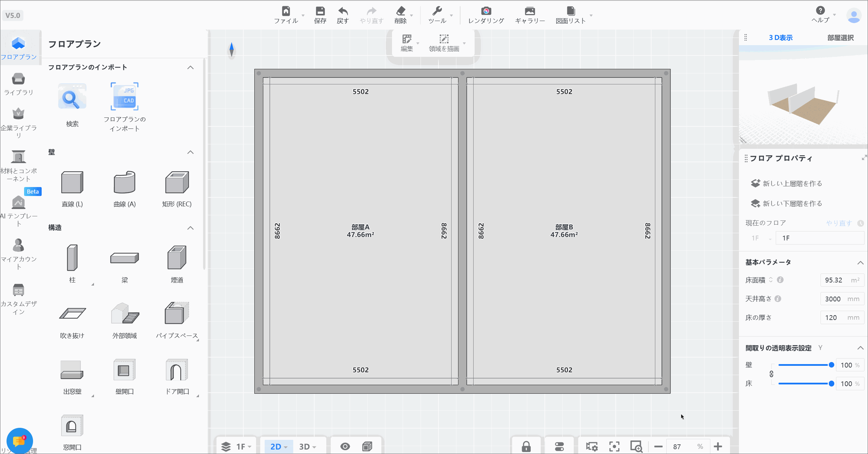Toggle the wall-floor transparency link icon

click(x=772, y=374)
